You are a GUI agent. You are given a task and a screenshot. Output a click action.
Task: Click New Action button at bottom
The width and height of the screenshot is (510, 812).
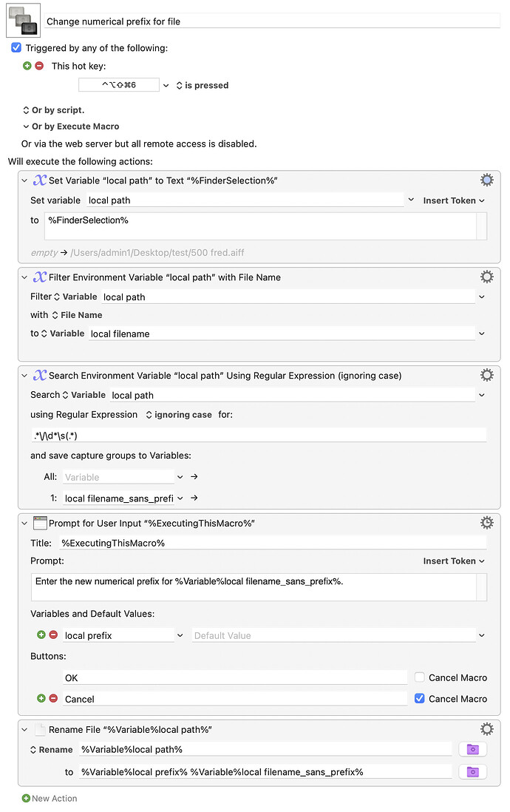[x=50, y=798]
